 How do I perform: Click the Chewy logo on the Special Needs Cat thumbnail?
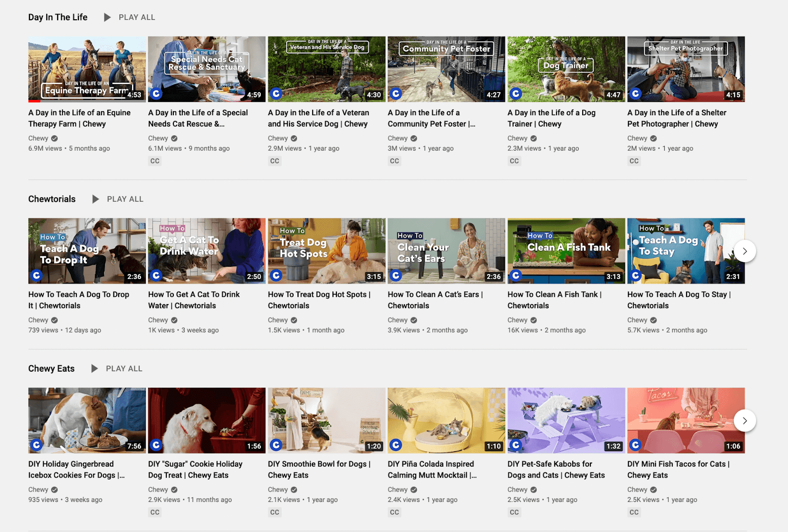[155, 93]
